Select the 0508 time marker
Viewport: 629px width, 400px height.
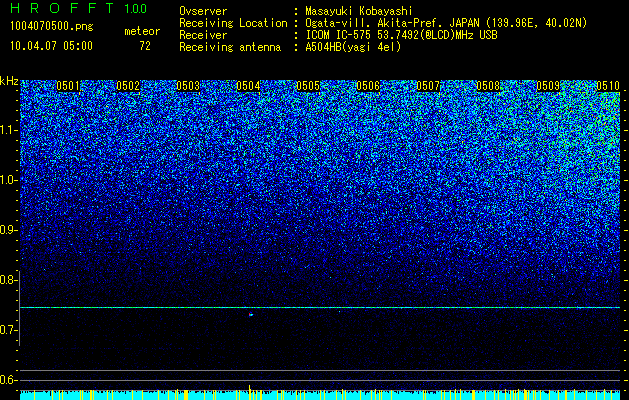[488, 86]
